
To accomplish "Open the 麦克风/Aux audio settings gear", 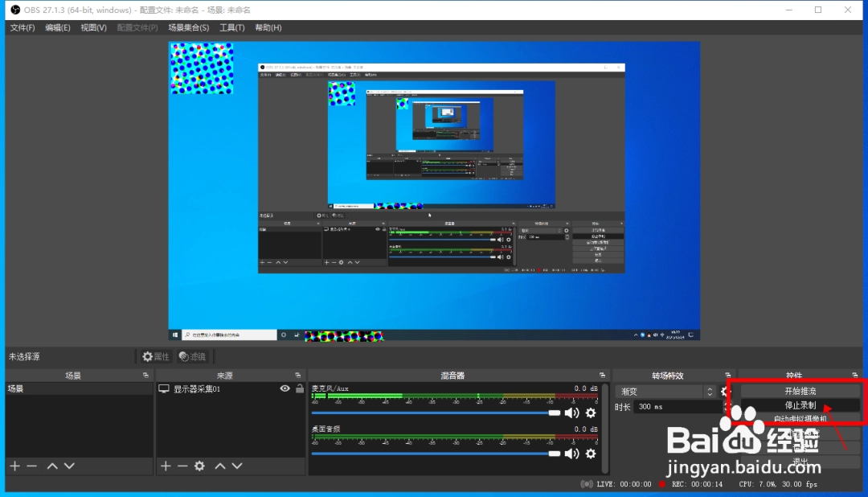I will click(x=591, y=413).
